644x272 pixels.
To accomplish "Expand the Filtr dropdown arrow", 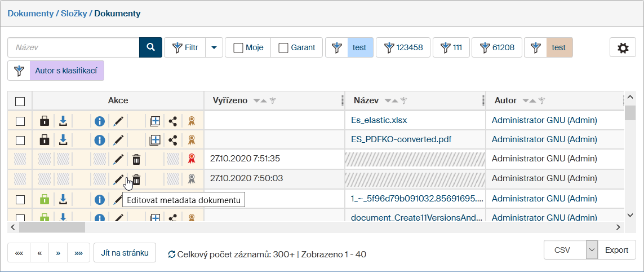I will coord(214,48).
